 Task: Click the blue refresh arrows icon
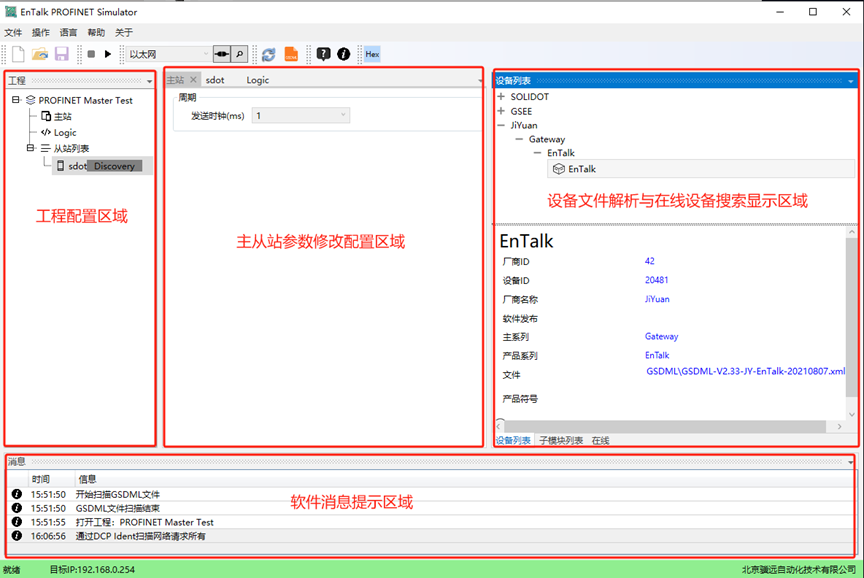(x=268, y=54)
